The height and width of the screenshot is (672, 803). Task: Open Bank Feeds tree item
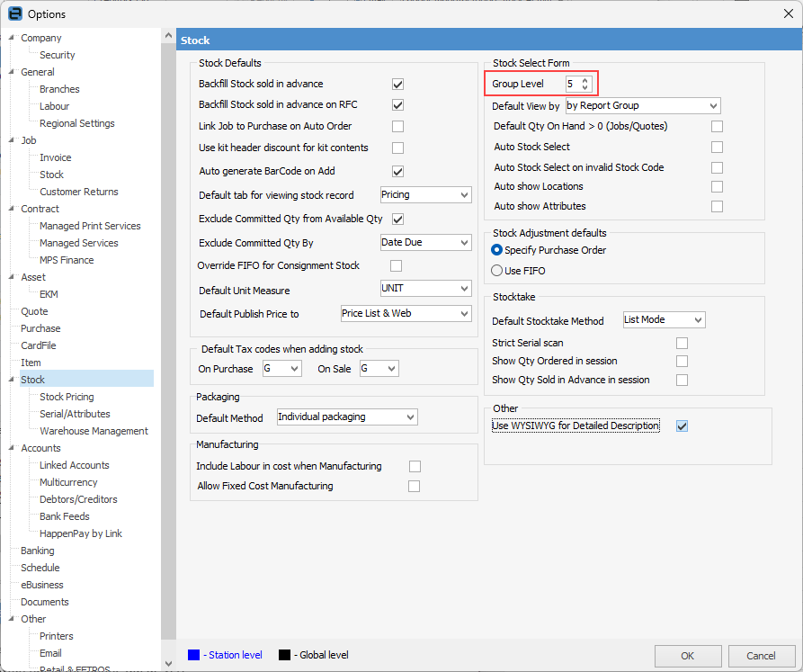coord(65,516)
